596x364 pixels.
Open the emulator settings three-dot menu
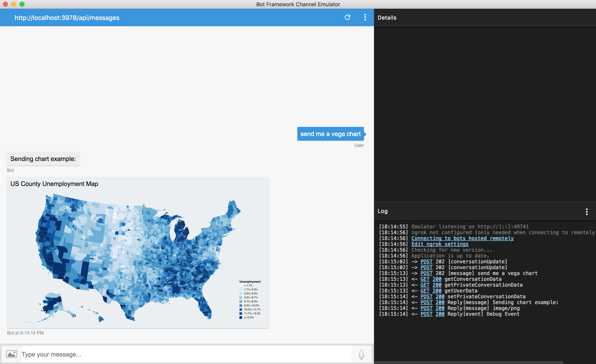[x=365, y=17]
